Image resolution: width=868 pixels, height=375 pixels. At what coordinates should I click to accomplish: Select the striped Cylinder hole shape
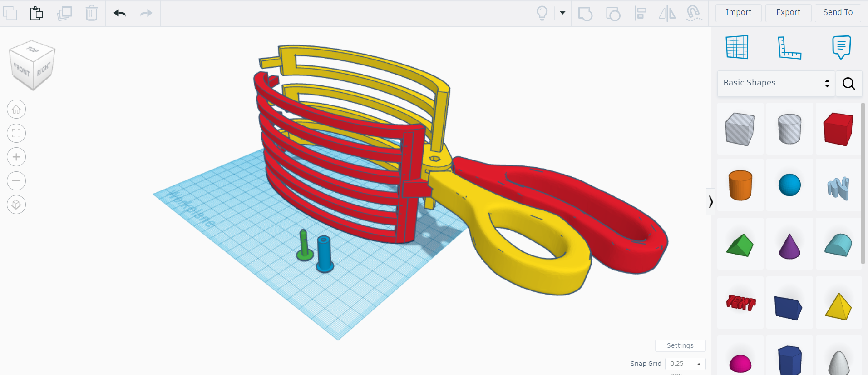tap(789, 129)
